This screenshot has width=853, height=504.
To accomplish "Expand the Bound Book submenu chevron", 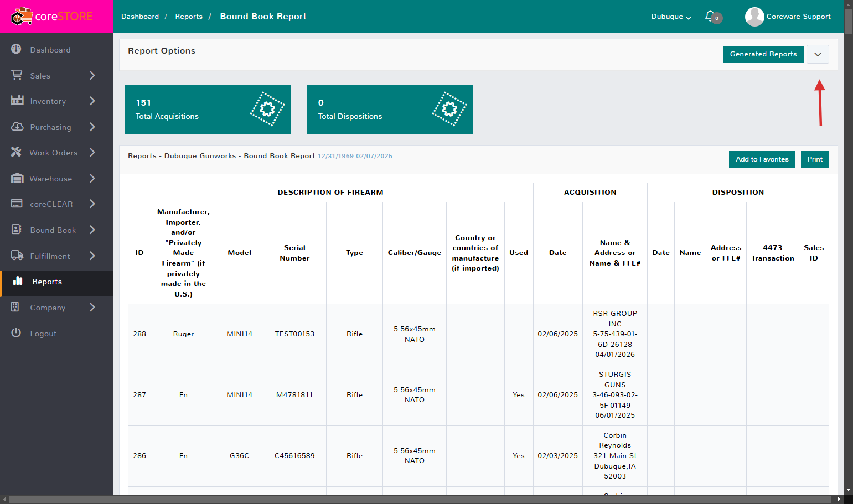I will [x=92, y=230].
